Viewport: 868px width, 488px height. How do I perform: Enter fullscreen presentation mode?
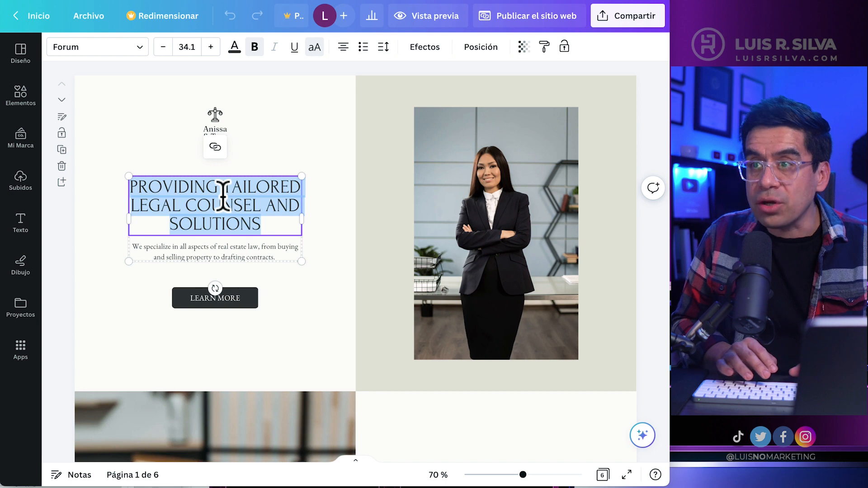[627, 474]
